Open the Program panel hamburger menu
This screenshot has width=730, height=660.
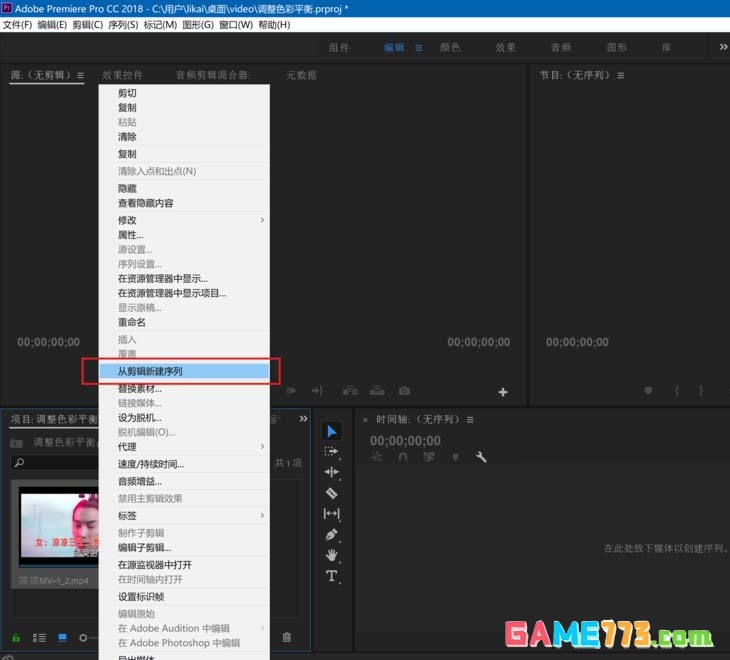click(x=621, y=75)
